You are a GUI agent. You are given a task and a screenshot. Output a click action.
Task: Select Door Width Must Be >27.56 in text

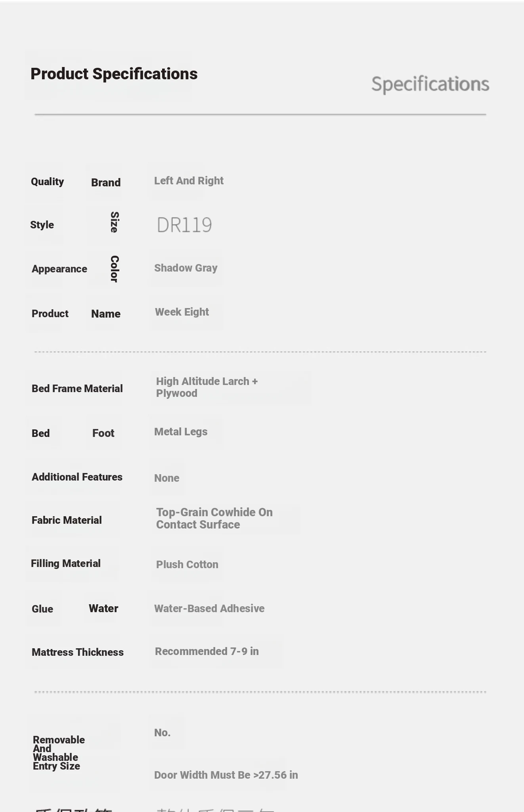point(226,775)
